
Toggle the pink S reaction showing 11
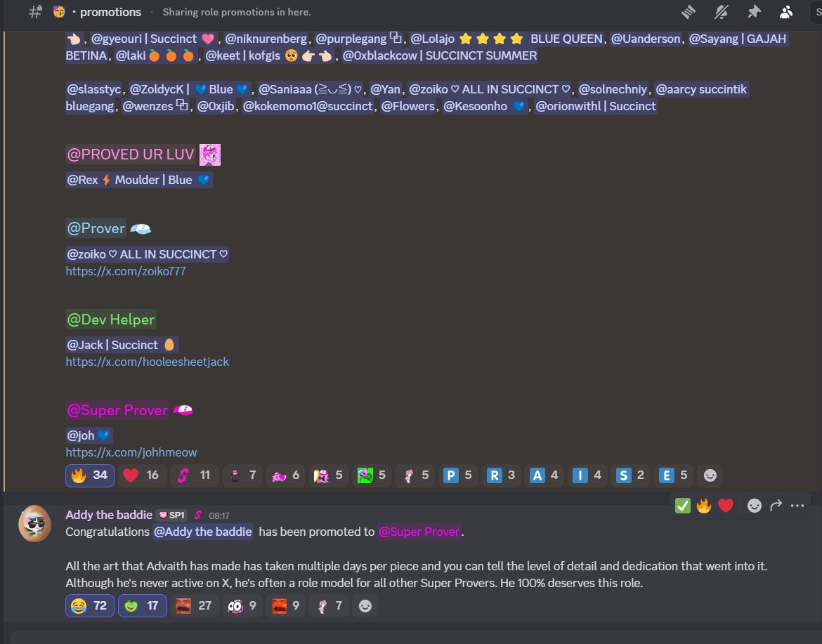[x=195, y=475]
